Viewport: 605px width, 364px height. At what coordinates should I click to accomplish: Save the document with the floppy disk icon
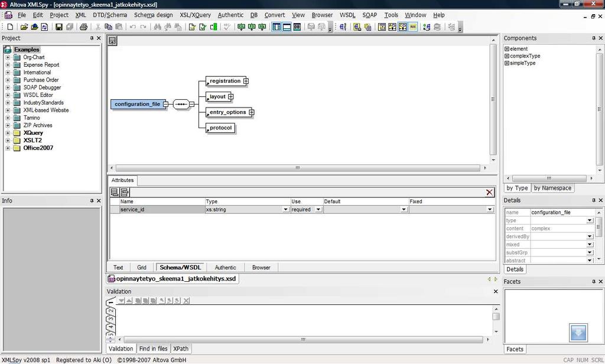(x=58, y=27)
